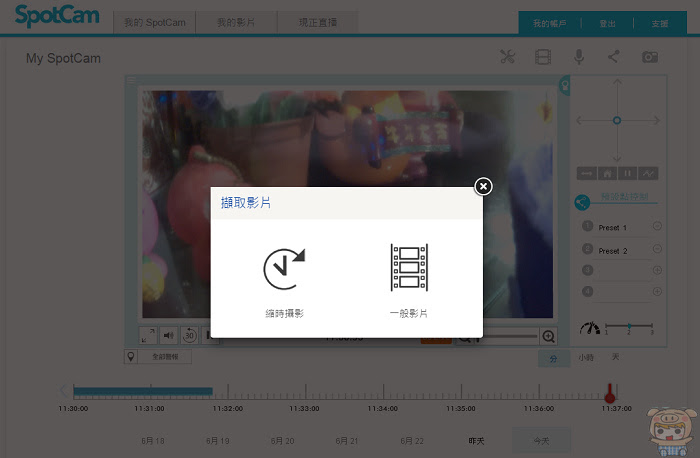Return camera to home position

608,173
